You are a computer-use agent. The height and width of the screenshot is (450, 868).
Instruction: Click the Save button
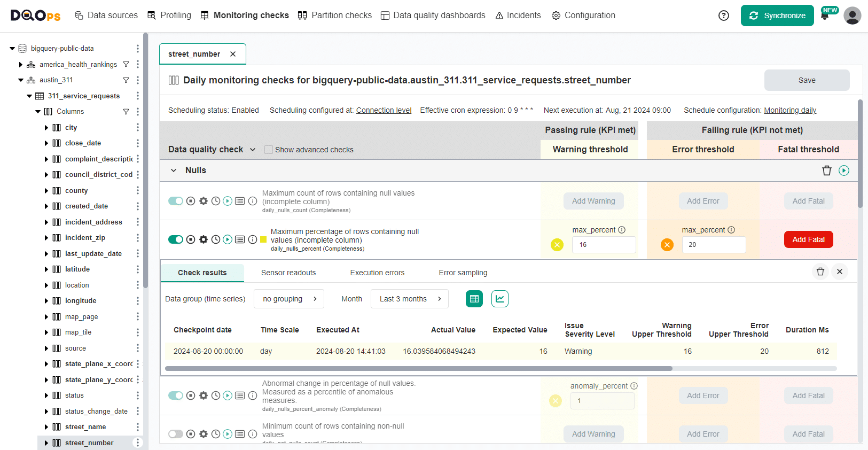coord(807,80)
